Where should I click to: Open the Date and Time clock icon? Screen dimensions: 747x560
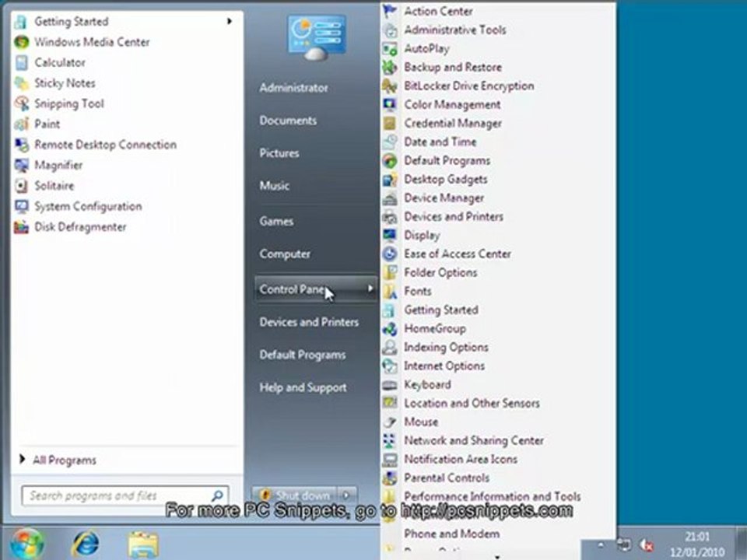coord(390,142)
